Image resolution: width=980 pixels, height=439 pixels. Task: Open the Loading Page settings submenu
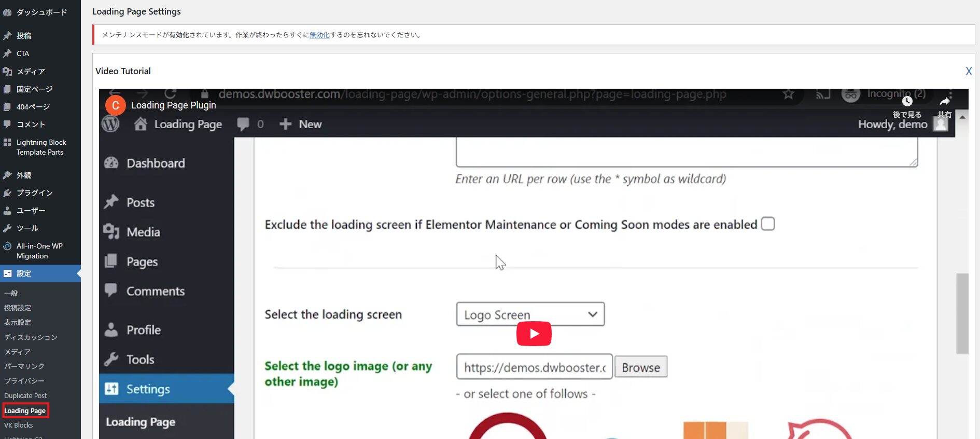25,410
